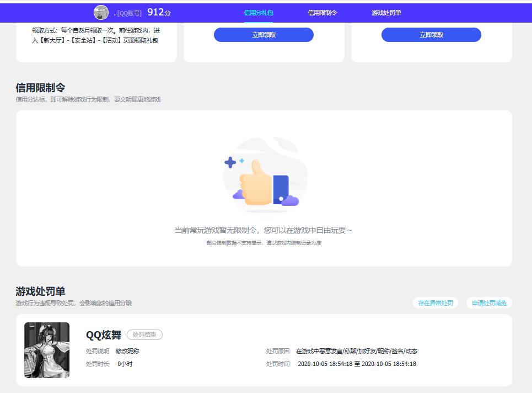Click the 修改昵称 punishment description
This screenshot has height=393, width=532.
127,351
